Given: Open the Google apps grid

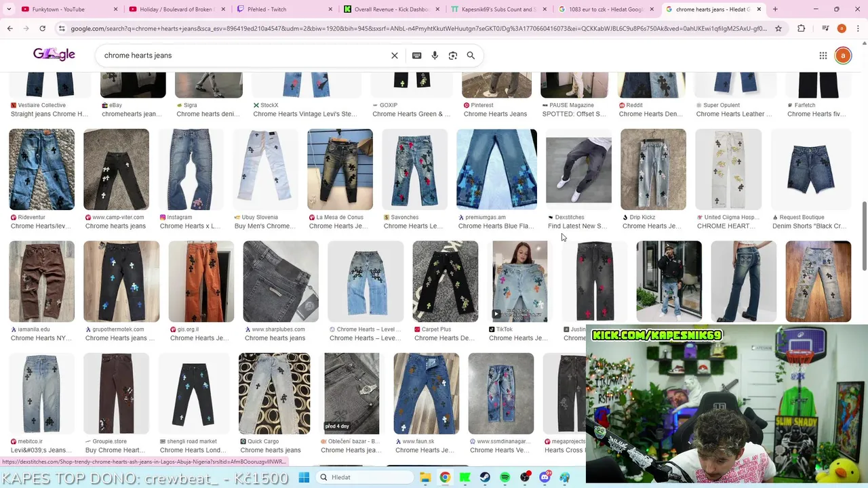Looking at the screenshot, I should (823, 56).
